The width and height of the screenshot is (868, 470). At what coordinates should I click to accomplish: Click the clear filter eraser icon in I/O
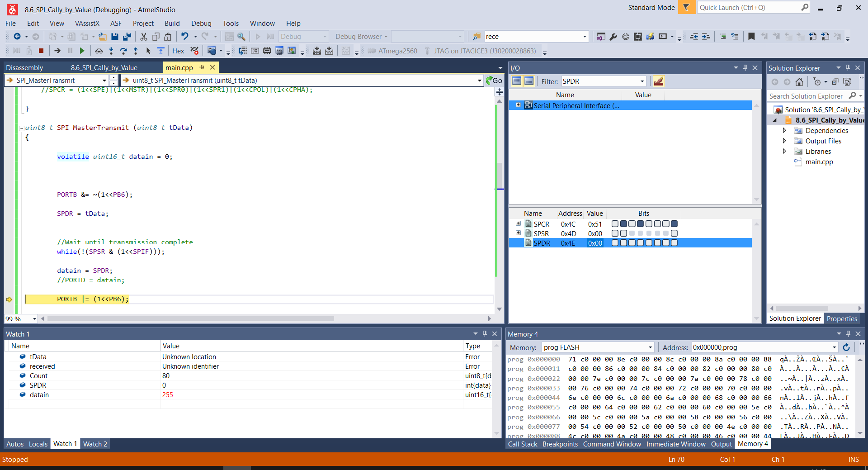point(659,81)
